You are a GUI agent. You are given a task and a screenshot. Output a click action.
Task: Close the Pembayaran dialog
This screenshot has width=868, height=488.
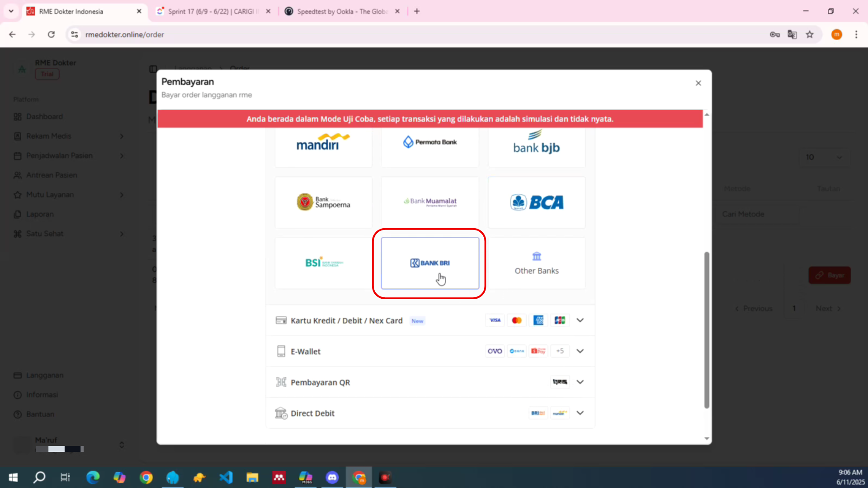point(698,83)
